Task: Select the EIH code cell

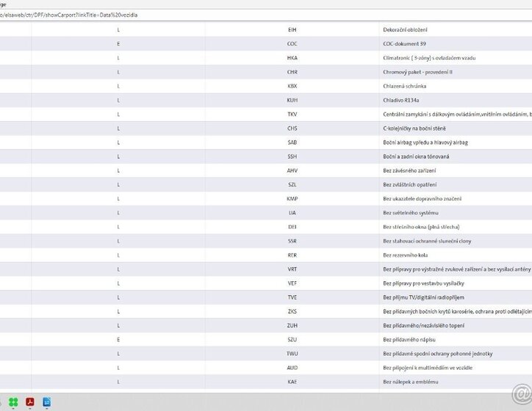Action: coord(292,30)
